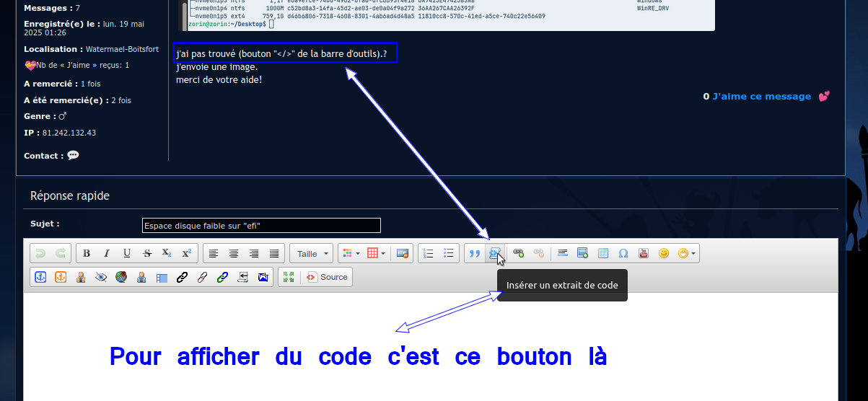Click the Bold formatting button

pos(87,254)
